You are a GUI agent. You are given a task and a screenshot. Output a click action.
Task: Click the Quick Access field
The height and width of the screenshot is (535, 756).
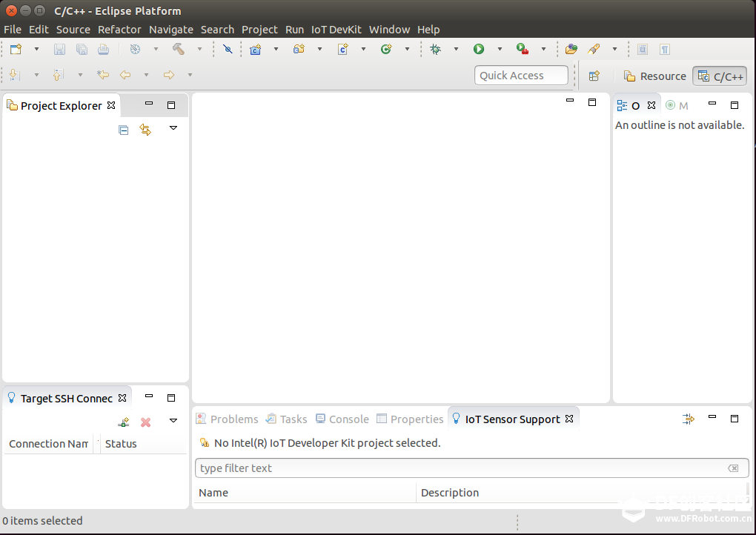521,76
